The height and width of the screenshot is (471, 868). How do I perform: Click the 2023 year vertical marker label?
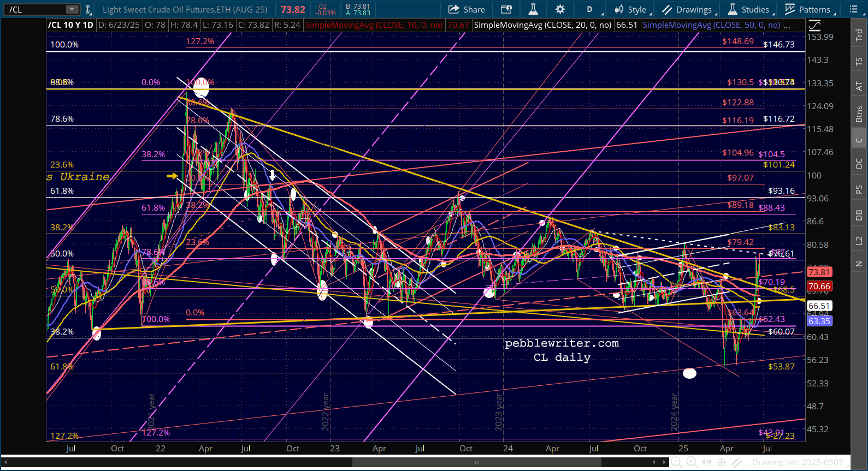(499, 412)
